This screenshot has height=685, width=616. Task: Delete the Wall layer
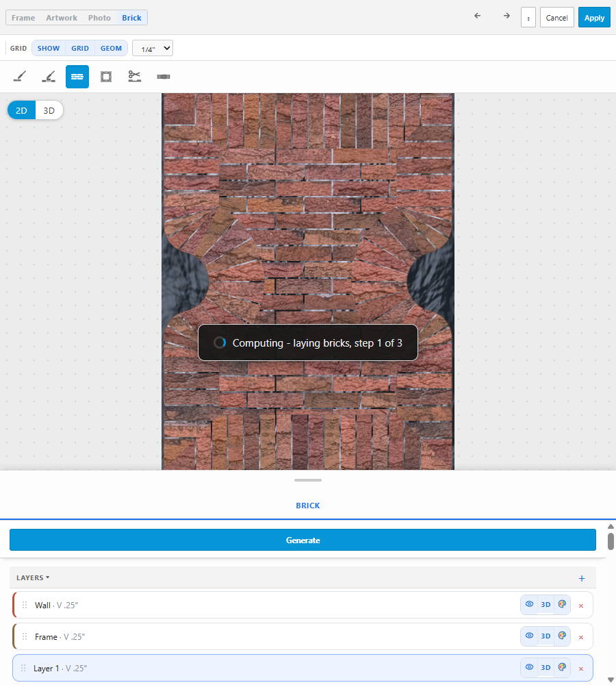[x=581, y=606]
